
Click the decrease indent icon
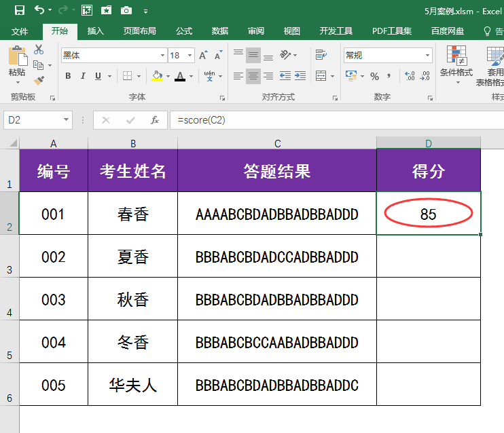pos(285,76)
